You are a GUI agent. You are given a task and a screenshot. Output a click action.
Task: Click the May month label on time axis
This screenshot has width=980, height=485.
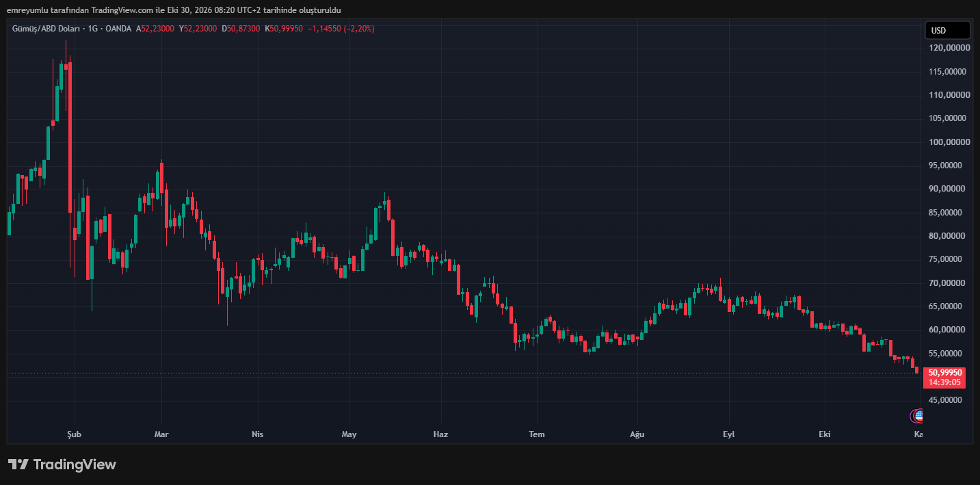[349, 434]
